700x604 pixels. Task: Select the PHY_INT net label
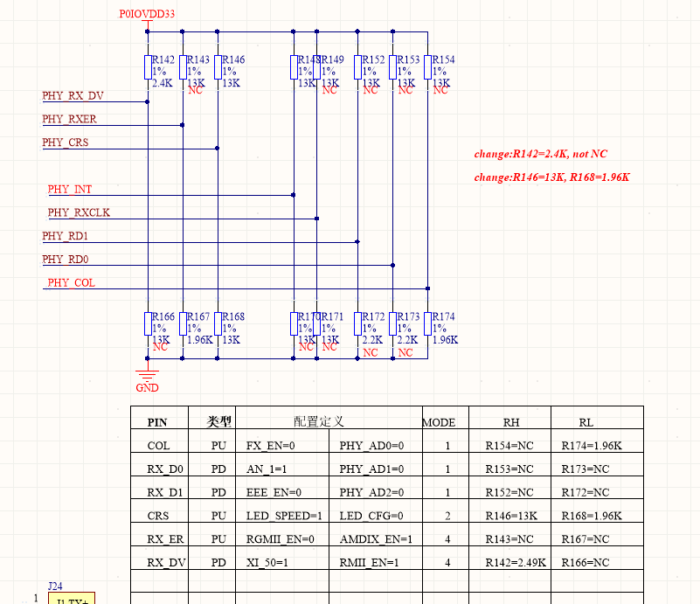[70, 190]
